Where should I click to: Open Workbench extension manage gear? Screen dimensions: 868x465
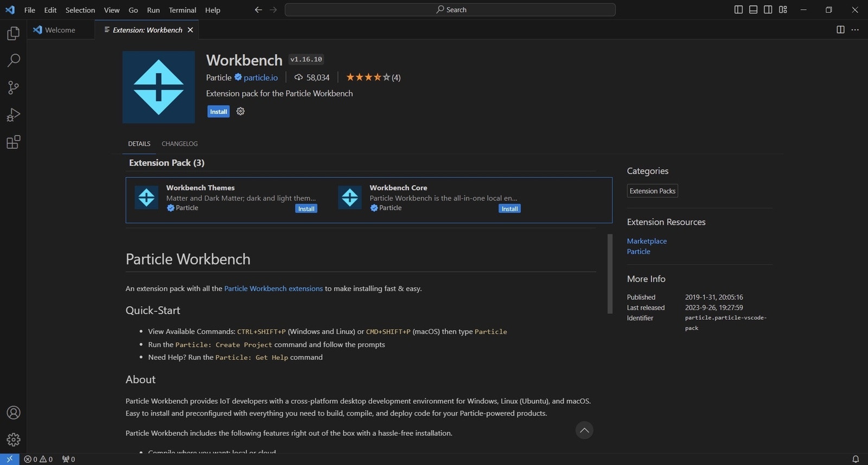240,111
